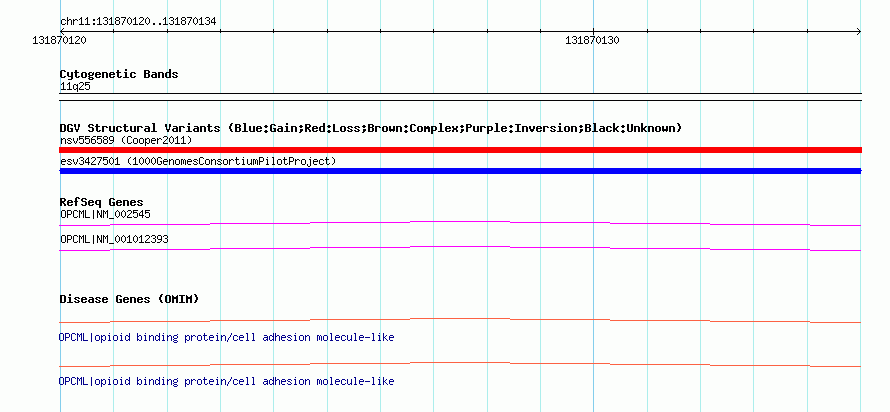
Task: Click the 131870120 ruler coordinate
Action: coord(60,40)
